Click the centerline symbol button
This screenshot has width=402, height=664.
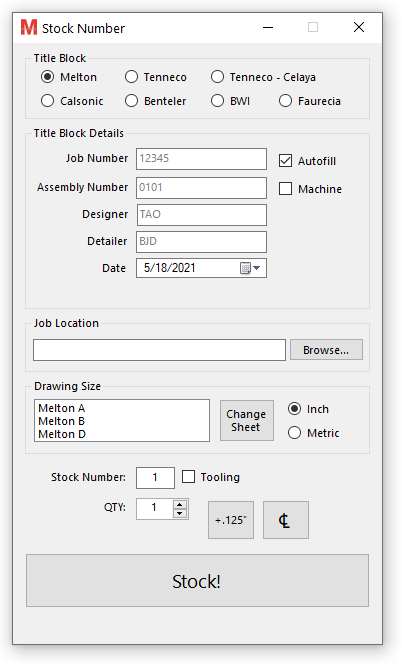(286, 520)
